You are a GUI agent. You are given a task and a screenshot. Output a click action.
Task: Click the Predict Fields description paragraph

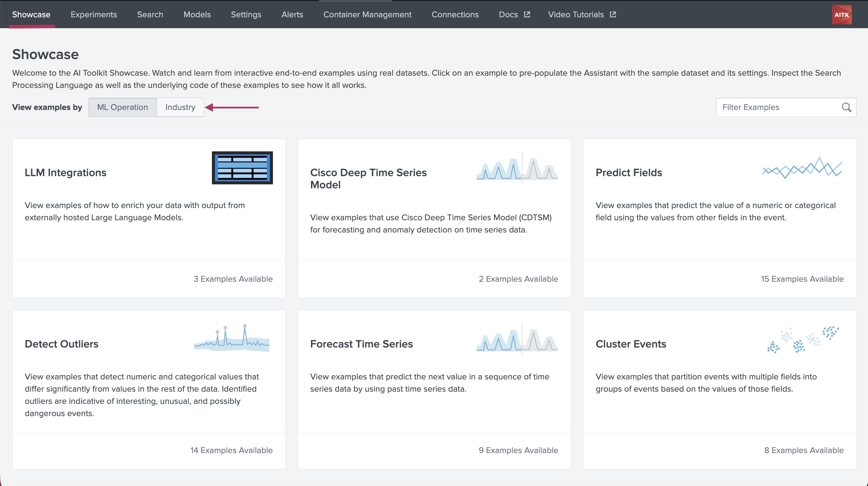pyautogui.click(x=715, y=211)
